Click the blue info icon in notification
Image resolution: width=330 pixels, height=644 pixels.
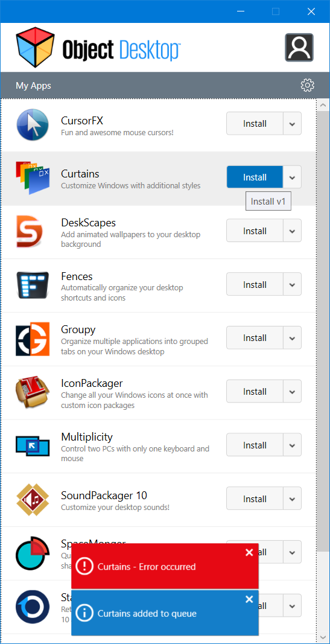point(85,614)
